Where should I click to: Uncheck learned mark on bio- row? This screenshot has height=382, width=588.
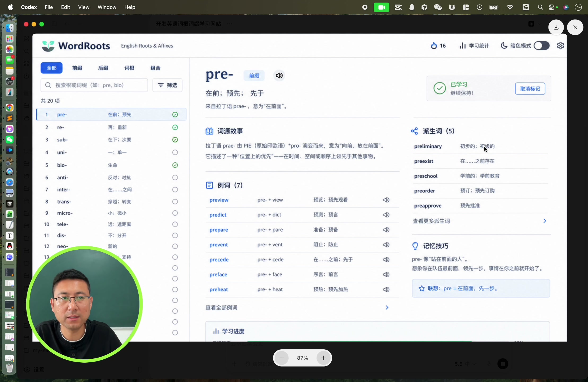click(175, 165)
